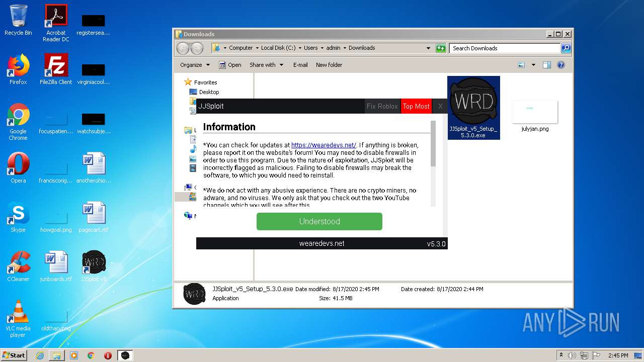Select the julyjan.png file in Downloads

click(535, 116)
